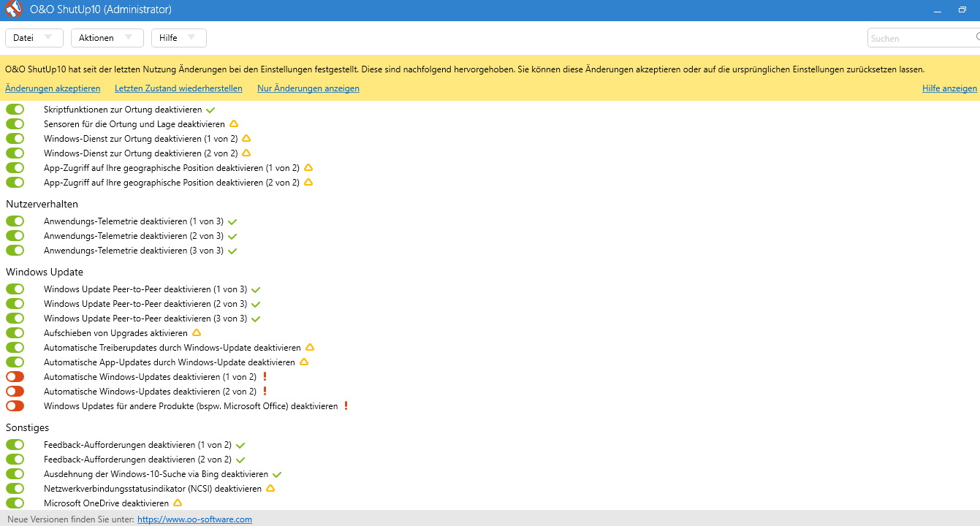Click warning icon next to Aufschieben von Upgrades
Screen dimensions: 980x526
pos(197,332)
